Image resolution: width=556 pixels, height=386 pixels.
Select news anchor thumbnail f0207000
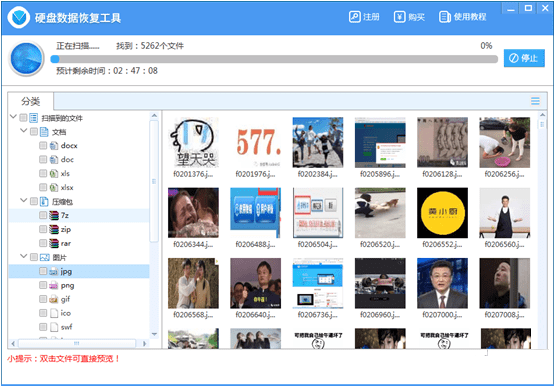[442, 283]
